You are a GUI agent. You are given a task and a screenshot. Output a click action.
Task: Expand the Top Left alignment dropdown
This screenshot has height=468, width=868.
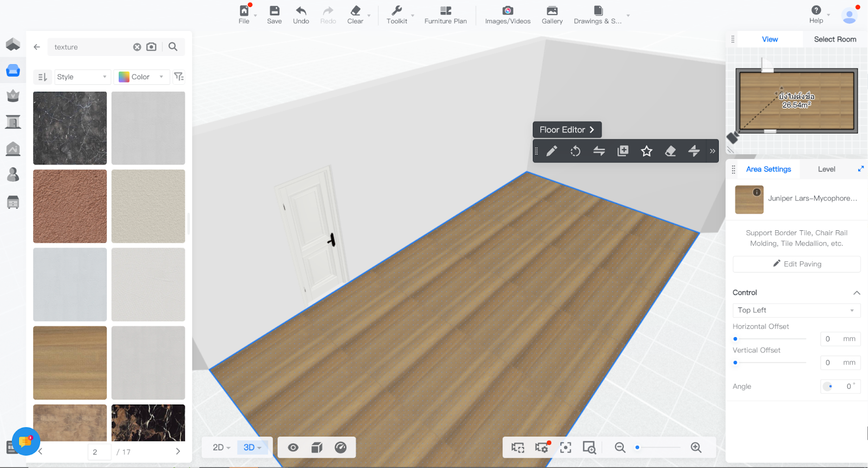coord(796,310)
